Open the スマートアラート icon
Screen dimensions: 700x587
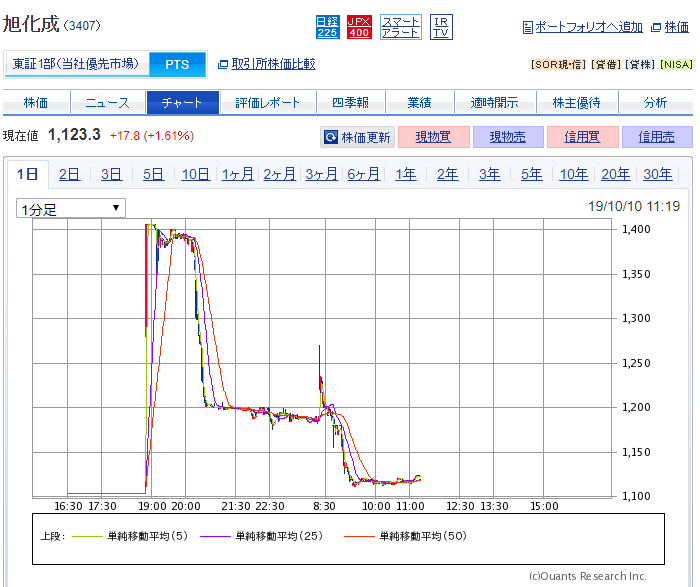[400, 27]
